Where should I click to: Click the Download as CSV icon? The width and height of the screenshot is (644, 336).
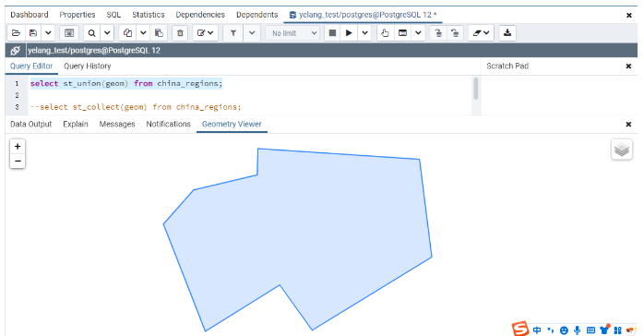pos(507,33)
